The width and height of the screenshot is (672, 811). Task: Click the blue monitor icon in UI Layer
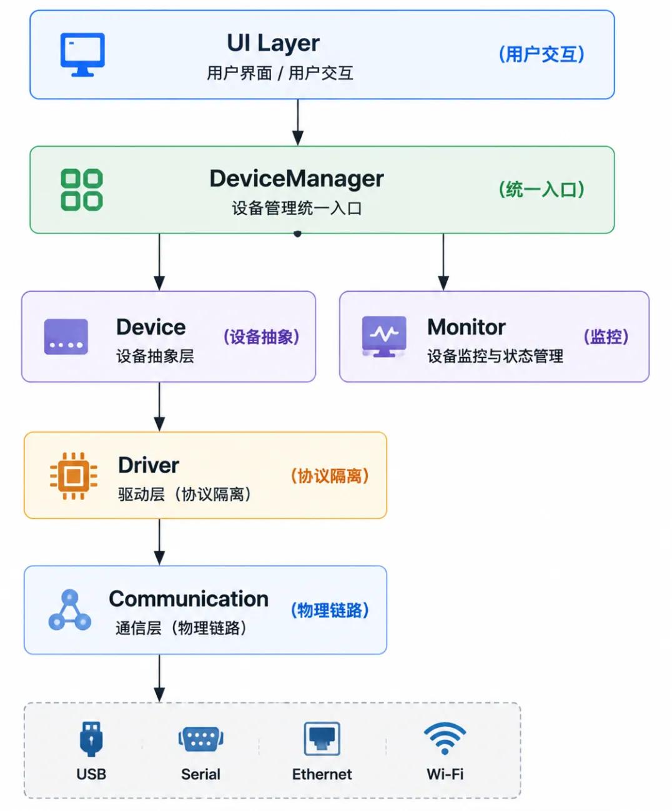(82, 55)
